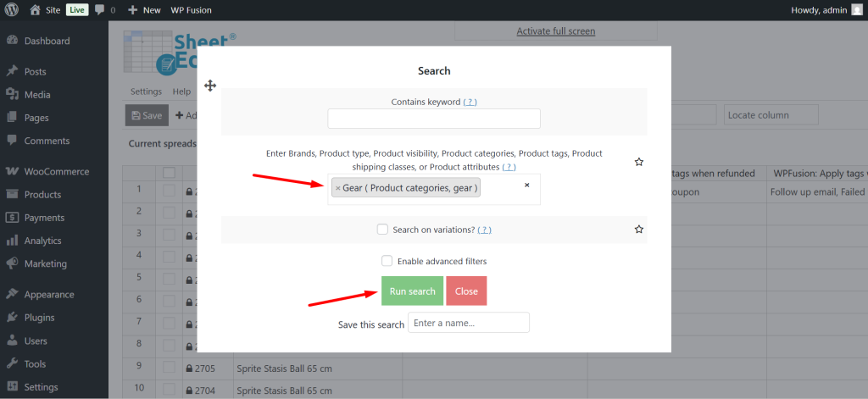Open help link for Contains keyword

pos(470,102)
